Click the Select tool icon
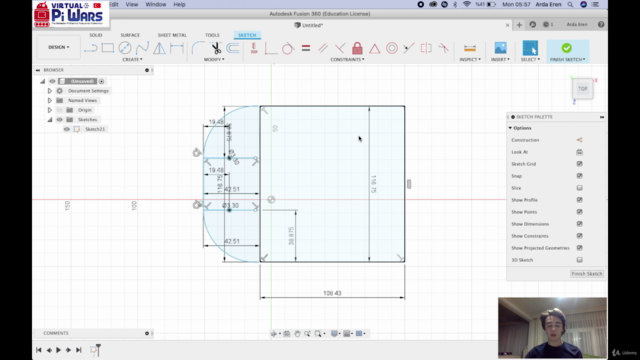This screenshot has height=360, width=640. pos(530,48)
